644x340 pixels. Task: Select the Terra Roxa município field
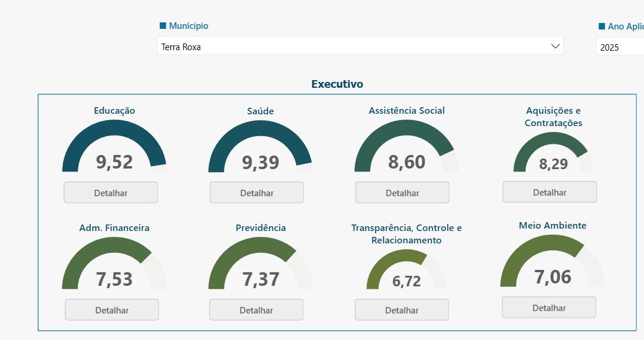coord(360,46)
